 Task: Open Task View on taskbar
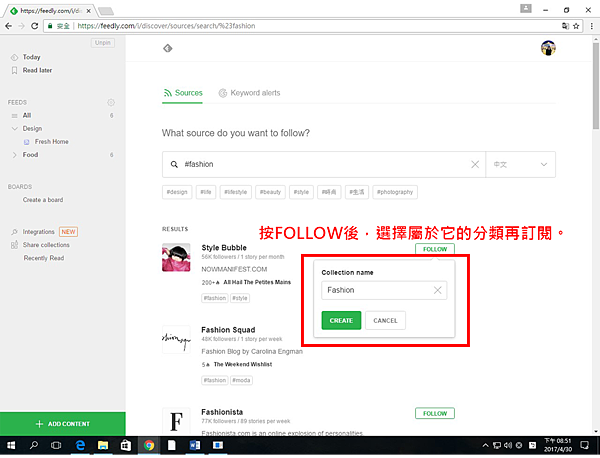point(56,445)
